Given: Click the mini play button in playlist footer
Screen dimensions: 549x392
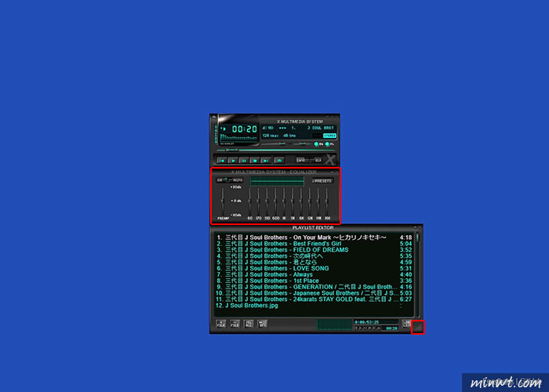Looking at the screenshot, I should (x=360, y=328).
